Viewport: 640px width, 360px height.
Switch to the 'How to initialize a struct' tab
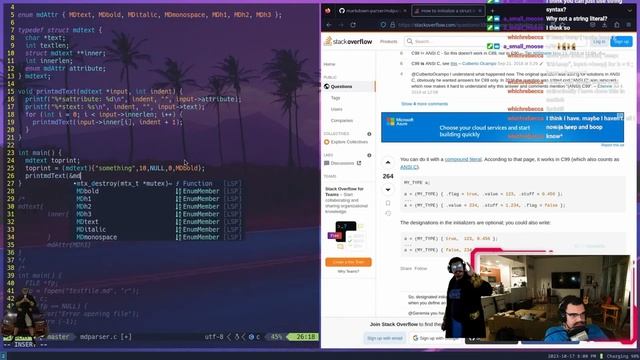[x=448, y=11]
